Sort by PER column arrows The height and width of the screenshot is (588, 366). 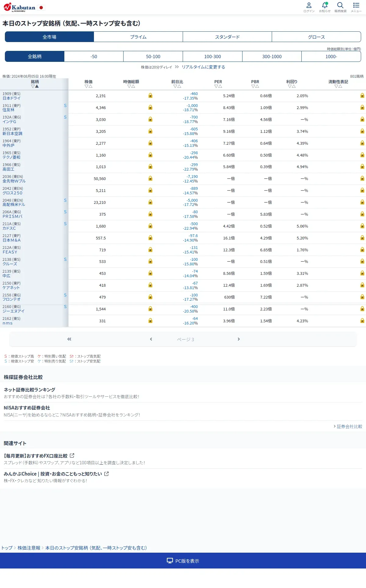click(x=218, y=86)
